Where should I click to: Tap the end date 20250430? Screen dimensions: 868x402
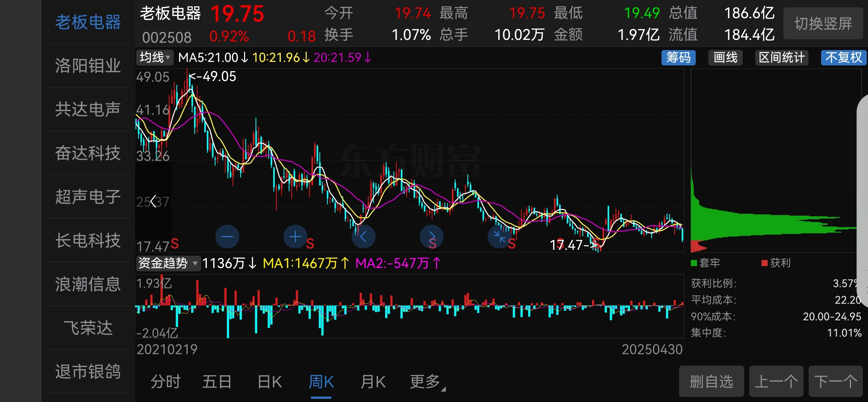[652, 349]
